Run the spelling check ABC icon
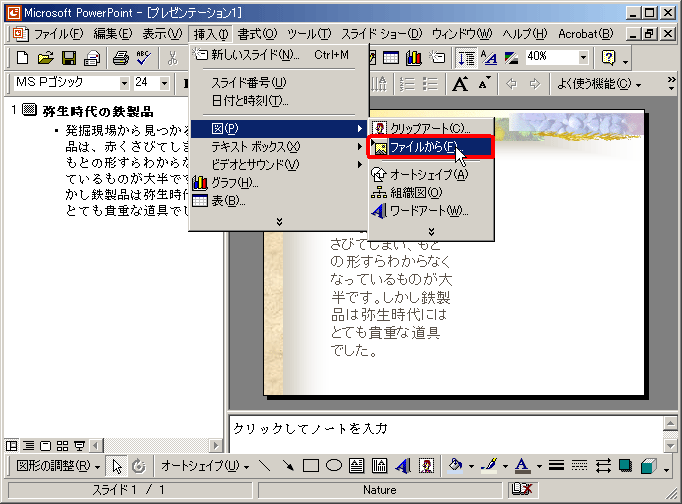Viewport: 682px width, 504px height. (144, 57)
